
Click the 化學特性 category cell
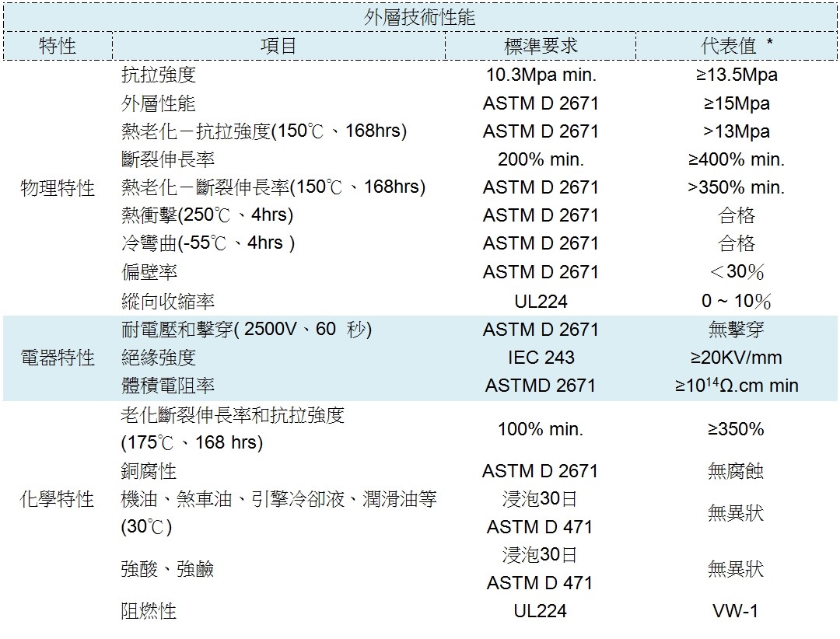pyautogui.click(x=58, y=499)
